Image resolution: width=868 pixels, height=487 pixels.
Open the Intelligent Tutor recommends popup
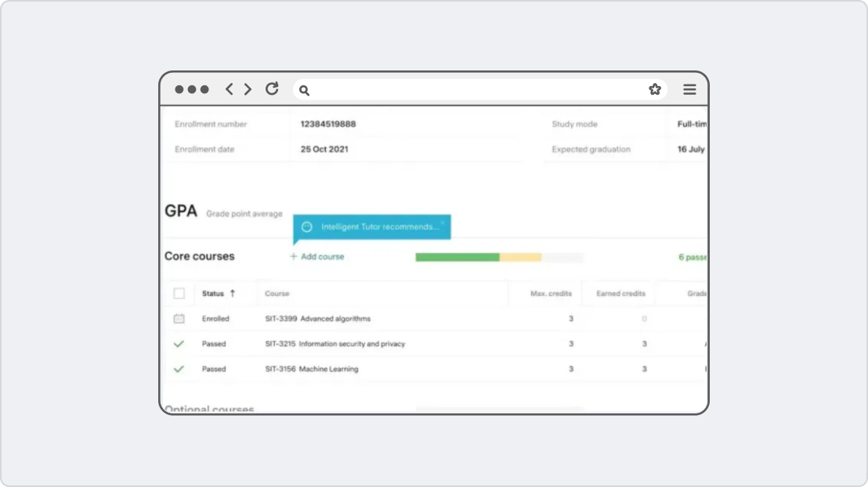[379, 227]
